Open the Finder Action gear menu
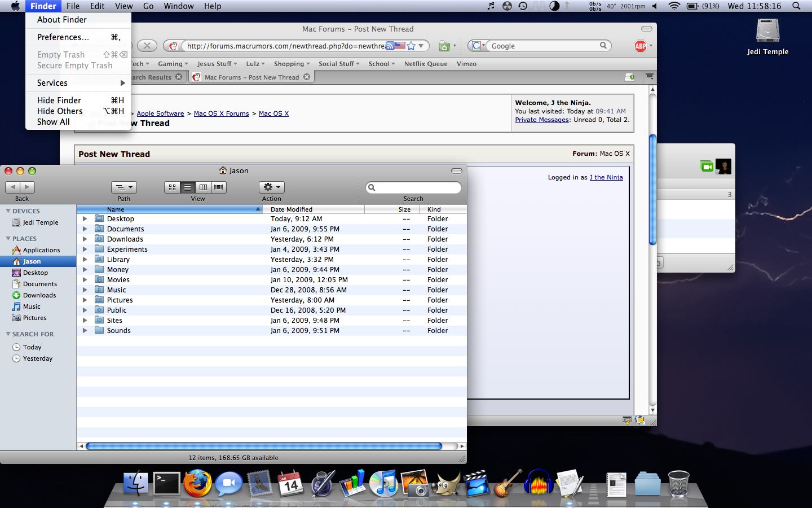This screenshot has height=508, width=812. 271,187
